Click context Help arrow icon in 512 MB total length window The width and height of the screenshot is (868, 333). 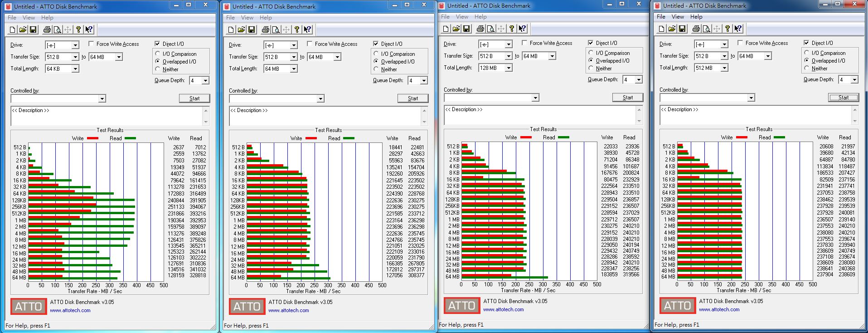click(x=738, y=29)
